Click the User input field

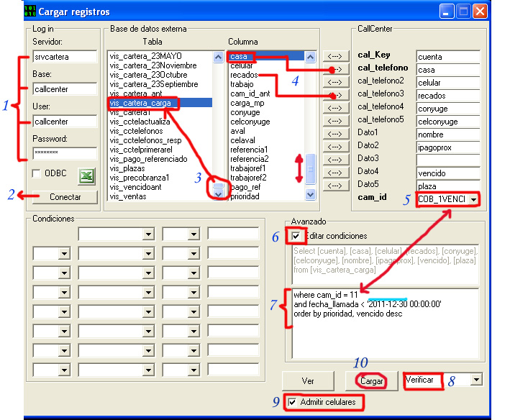[x=65, y=122]
